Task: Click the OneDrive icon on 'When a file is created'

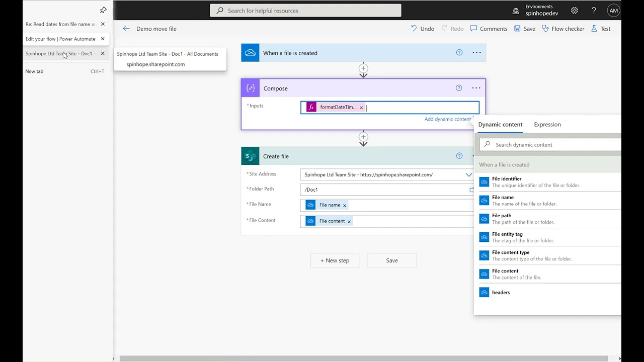Action: point(250,53)
